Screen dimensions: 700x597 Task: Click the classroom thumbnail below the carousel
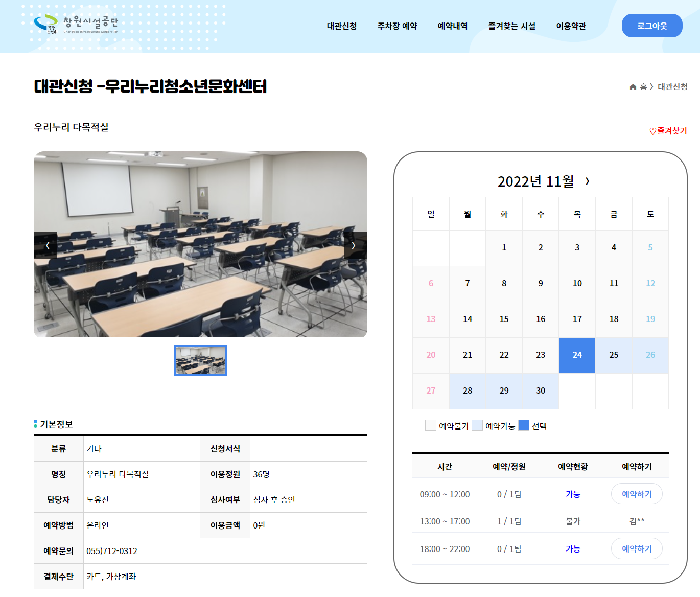pyautogui.click(x=200, y=360)
